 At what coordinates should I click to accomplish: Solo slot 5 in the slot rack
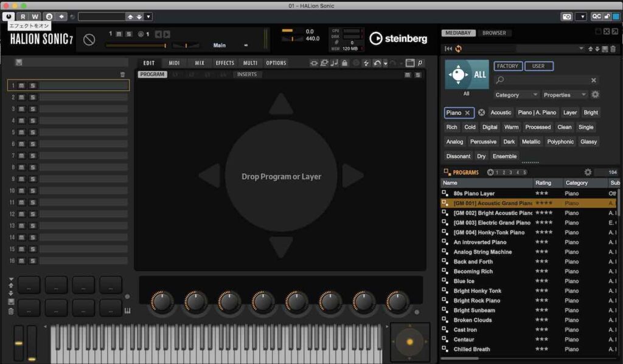pyautogui.click(x=32, y=132)
